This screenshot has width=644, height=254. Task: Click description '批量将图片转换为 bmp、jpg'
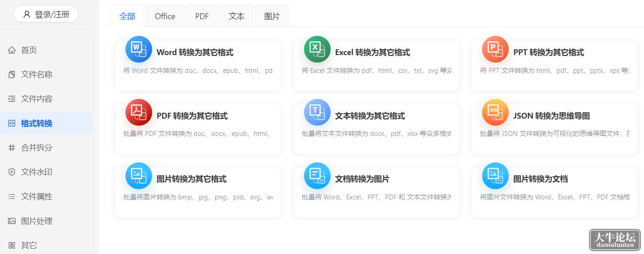198,197
